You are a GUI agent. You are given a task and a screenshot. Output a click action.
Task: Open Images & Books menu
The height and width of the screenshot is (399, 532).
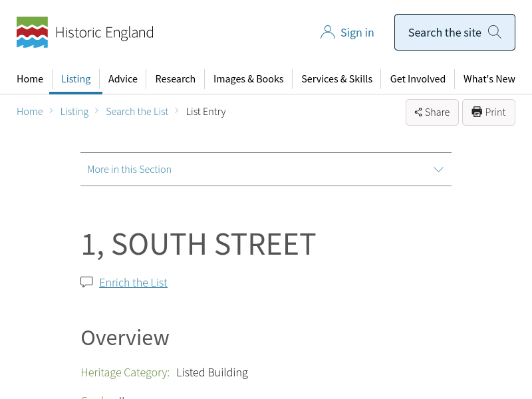(248, 79)
